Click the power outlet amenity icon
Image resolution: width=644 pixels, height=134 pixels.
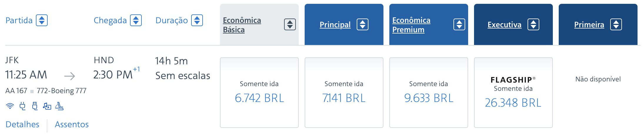click(23, 106)
